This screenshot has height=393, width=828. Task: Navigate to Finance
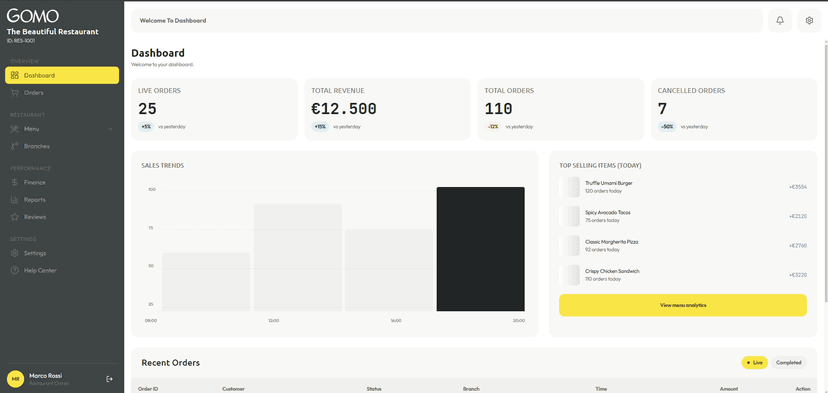click(x=62, y=182)
